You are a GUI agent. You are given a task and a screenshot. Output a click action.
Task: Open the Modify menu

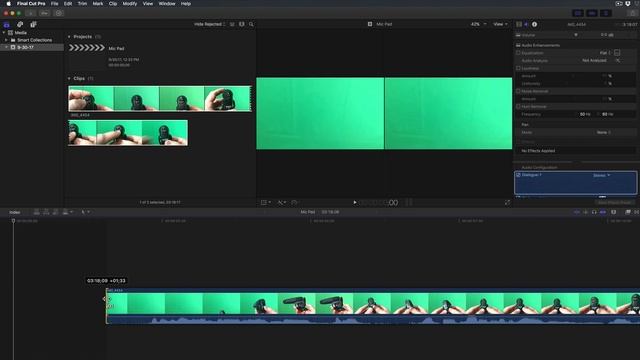(x=130, y=3)
